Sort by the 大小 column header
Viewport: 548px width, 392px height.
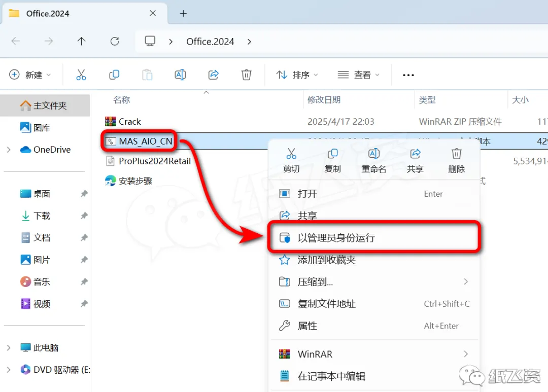(x=520, y=99)
